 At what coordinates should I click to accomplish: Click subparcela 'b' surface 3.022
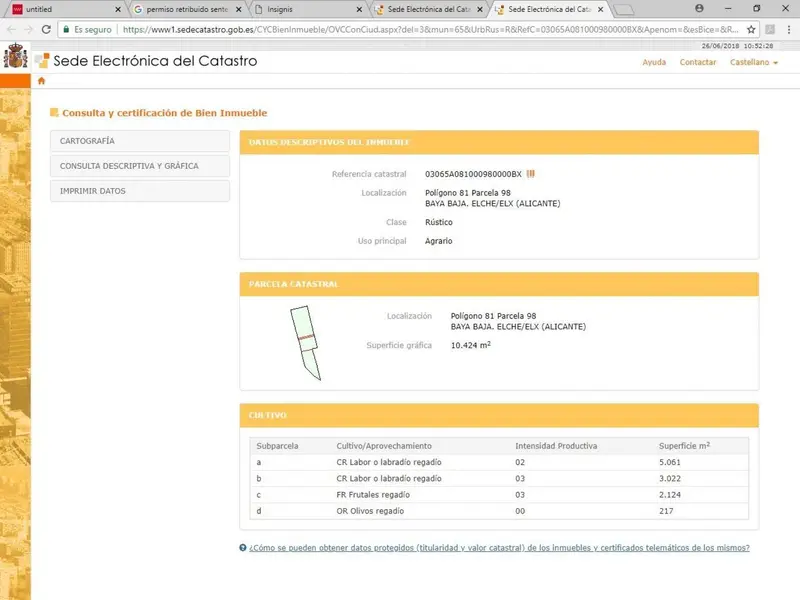click(x=669, y=479)
